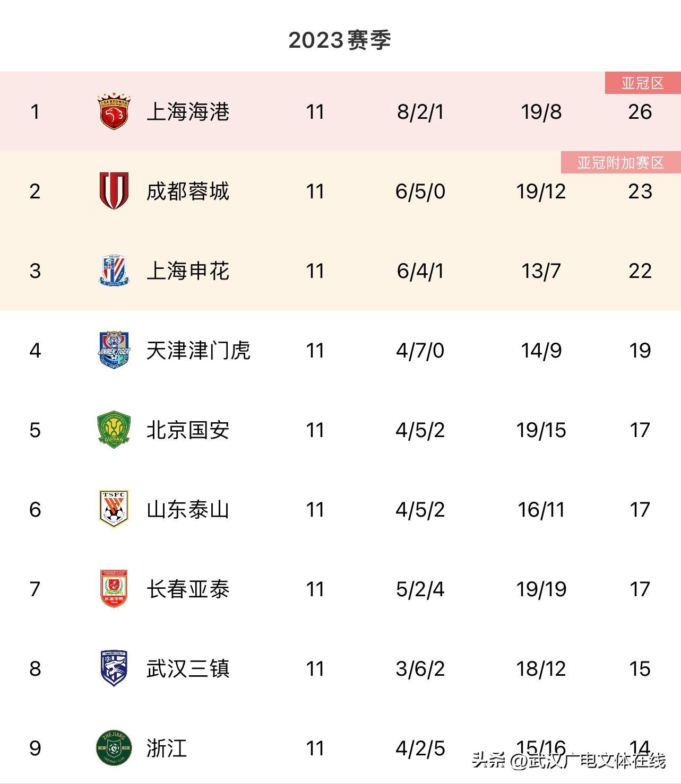The width and height of the screenshot is (681, 784).
Task: Select the 长春亚泰 team name
Action: [x=188, y=589]
